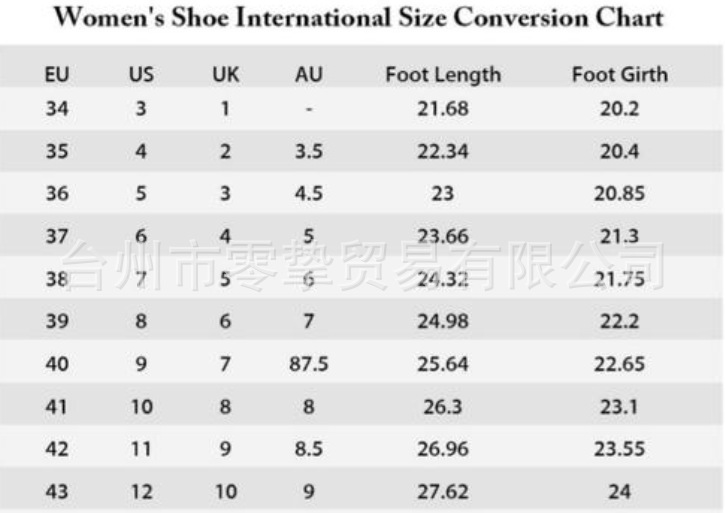
Task: Click the UK column header
Action: click(225, 75)
